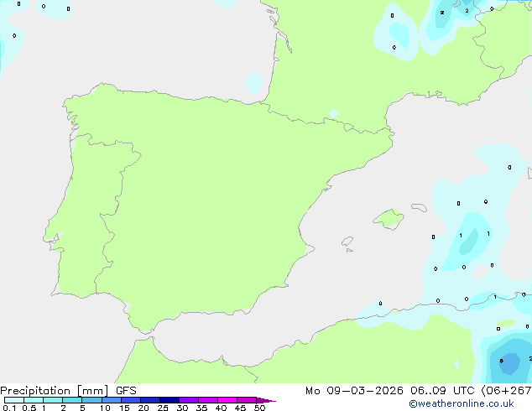Click the '20' legend scale label
The image size is (532, 411).
pyautogui.click(x=143, y=408)
